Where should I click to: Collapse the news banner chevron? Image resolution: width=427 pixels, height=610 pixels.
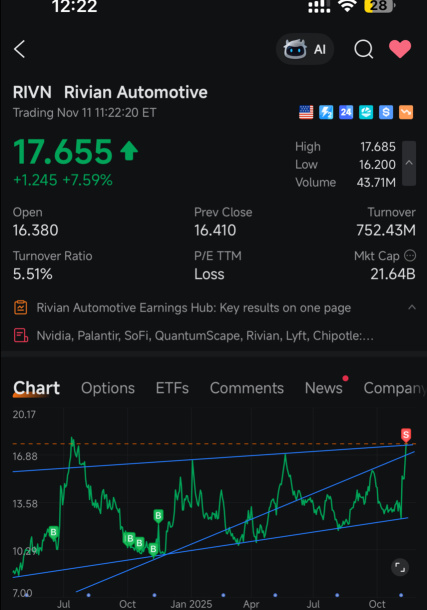(412, 307)
